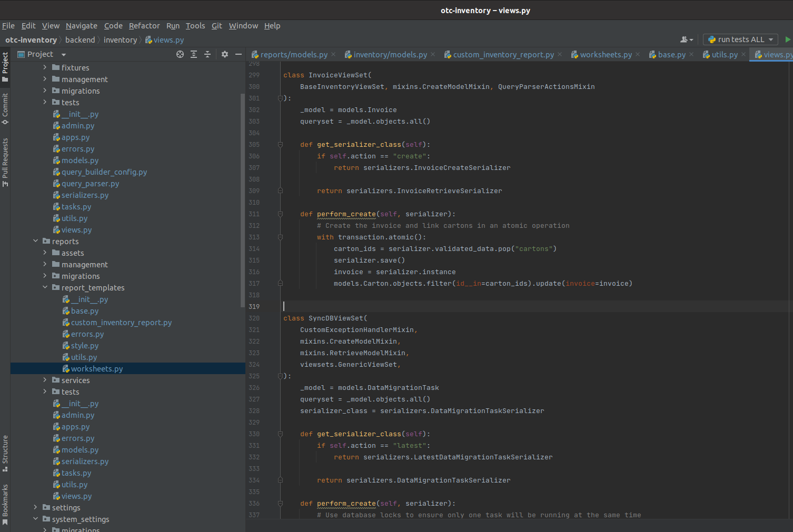Click the Project panel vertical scrollbar
Viewport: 793px width, 532px height.
pos(242,200)
